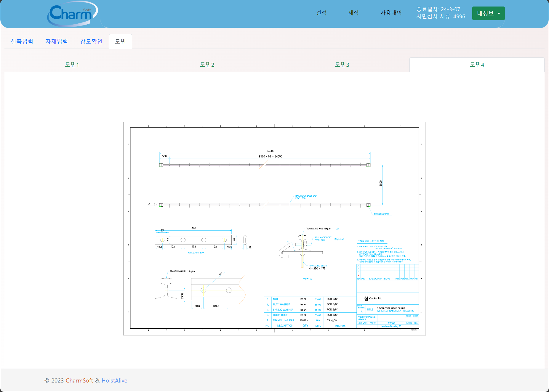Open the 견적 menu
Screen dimensions: 549x392
[321, 13]
